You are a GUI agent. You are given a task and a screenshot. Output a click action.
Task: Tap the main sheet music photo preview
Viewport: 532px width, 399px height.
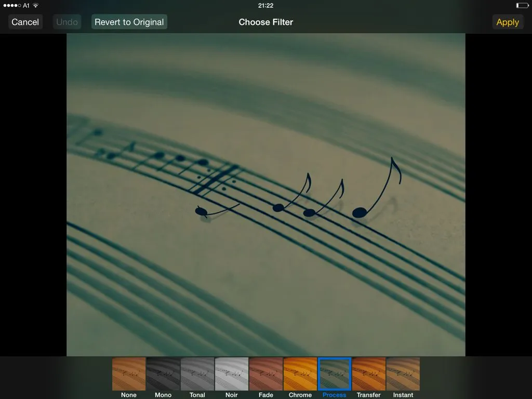(265, 195)
